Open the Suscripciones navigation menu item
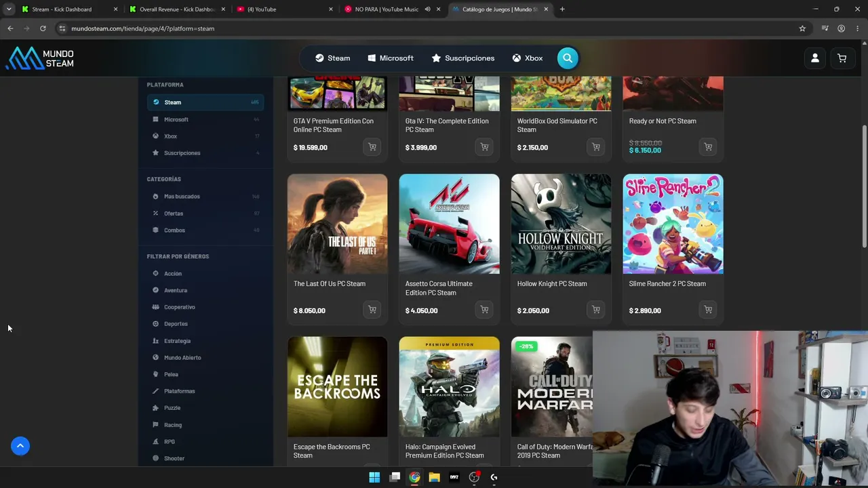The height and width of the screenshot is (488, 868). pyautogui.click(x=463, y=58)
